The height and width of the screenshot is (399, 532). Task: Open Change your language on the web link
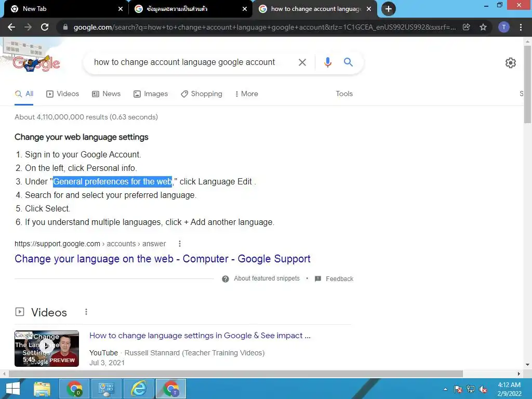pyautogui.click(x=163, y=259)
